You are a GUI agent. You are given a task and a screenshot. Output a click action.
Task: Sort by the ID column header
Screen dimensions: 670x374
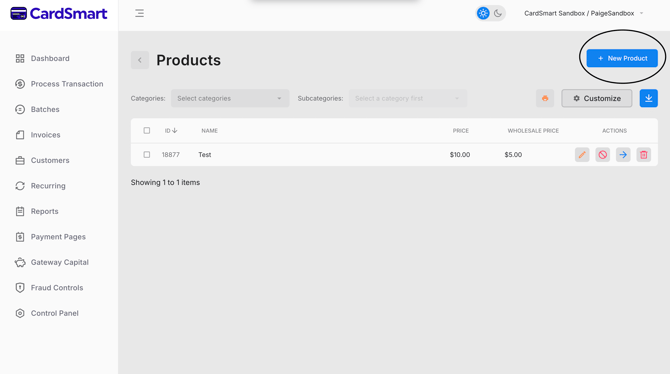coord(171,130)
